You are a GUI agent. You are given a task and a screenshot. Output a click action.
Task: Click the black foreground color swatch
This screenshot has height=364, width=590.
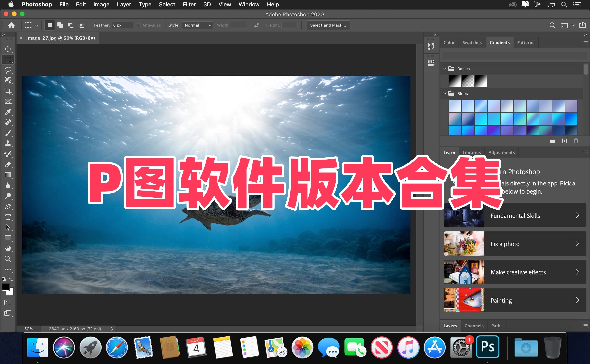tap(5, 287)
